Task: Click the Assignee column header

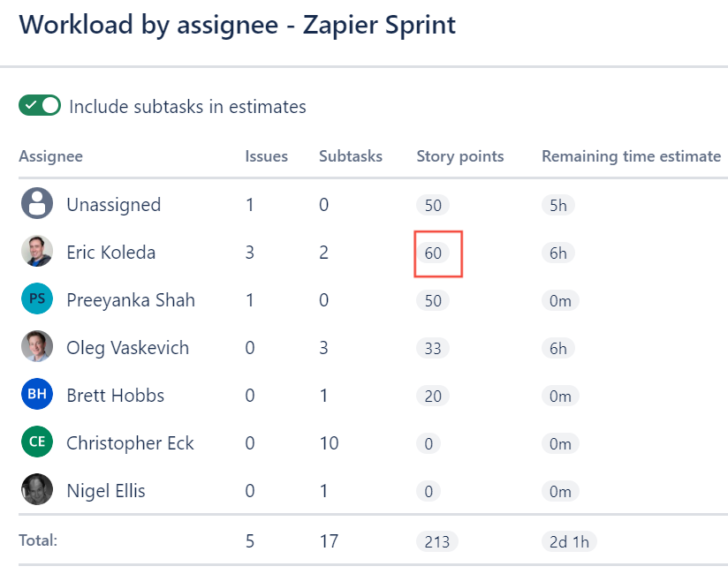Action: pos(50,156)
